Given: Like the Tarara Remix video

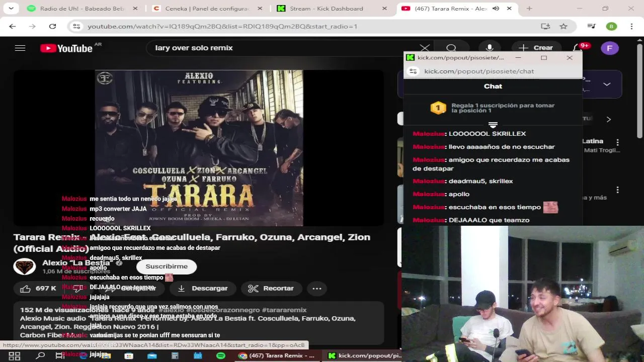Looking at the screenshot, I should coord(38,288).
